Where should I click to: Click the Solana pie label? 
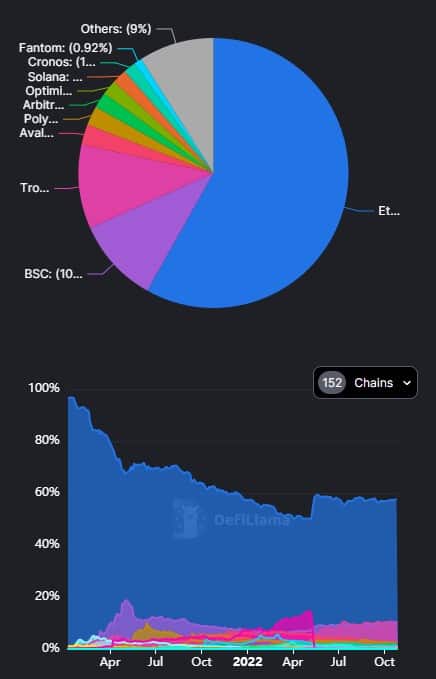pyautogui.click(x=55, y=77)
